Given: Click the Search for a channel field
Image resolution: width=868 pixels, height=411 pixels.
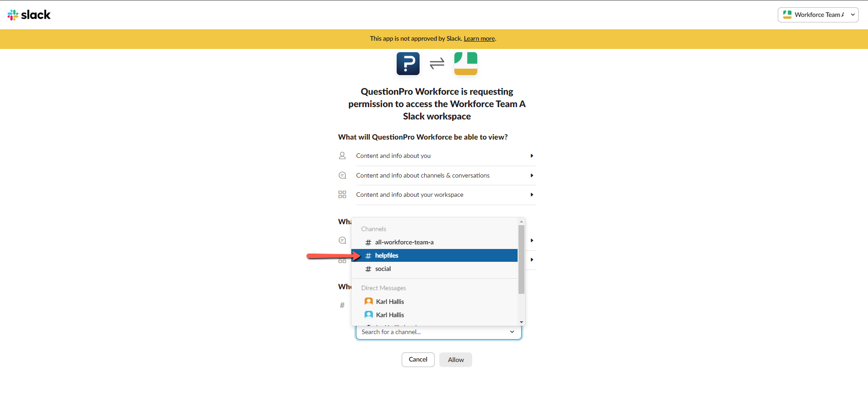Looking at the screenshot, I should click(439, 332).
